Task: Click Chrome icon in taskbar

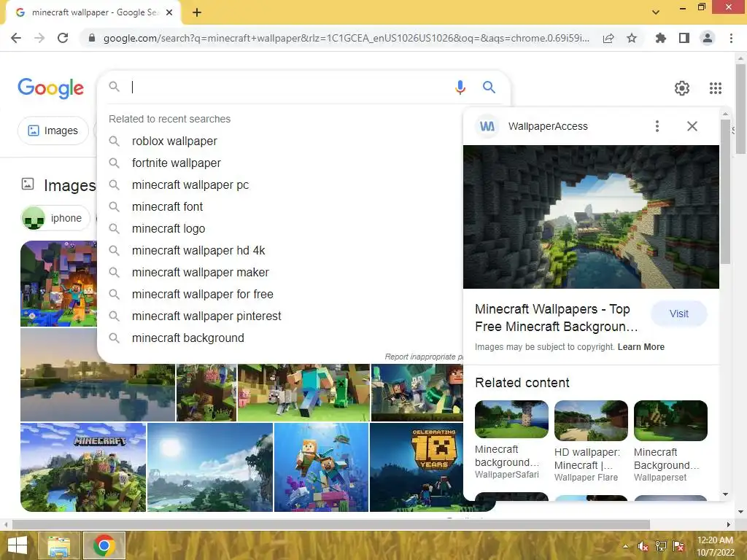Action: point(104,545)
